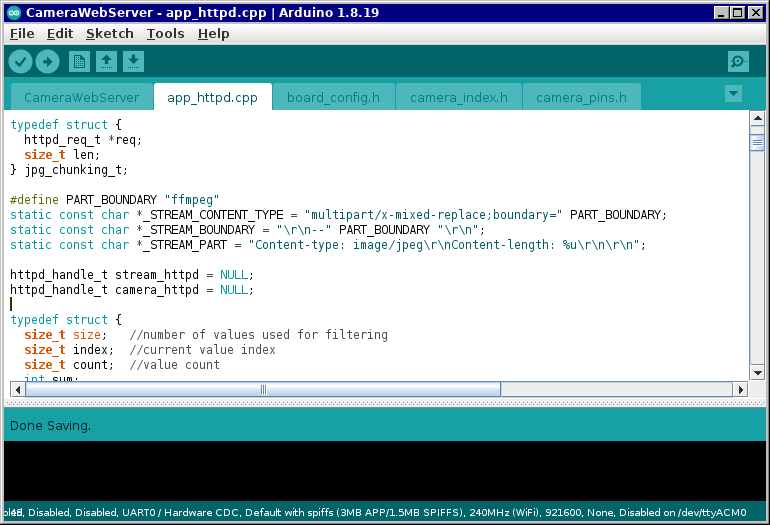
Task: Select the camera_index.h tab
Action: 459,98
